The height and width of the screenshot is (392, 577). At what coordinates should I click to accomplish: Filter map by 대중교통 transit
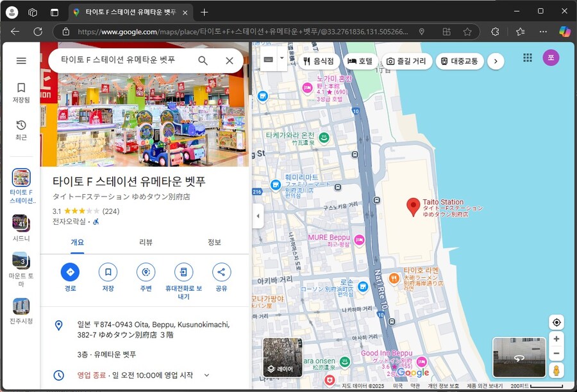click(x=459, y=61)
